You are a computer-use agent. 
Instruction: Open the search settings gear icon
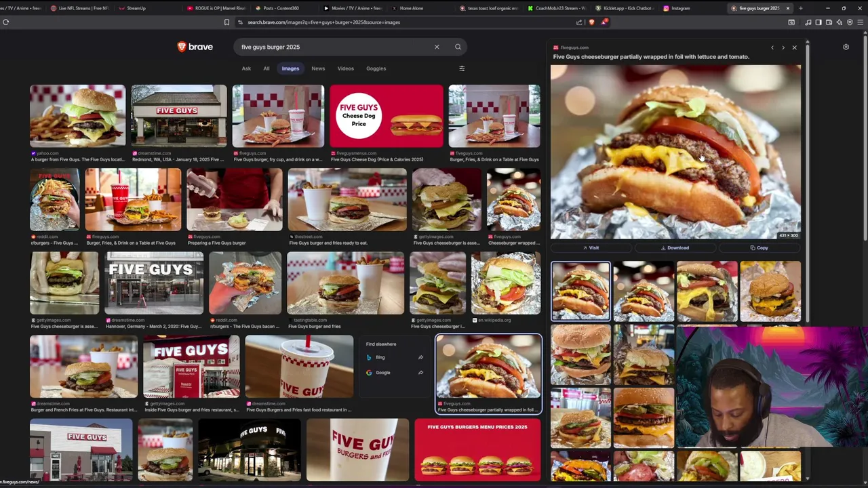(846, 47)
